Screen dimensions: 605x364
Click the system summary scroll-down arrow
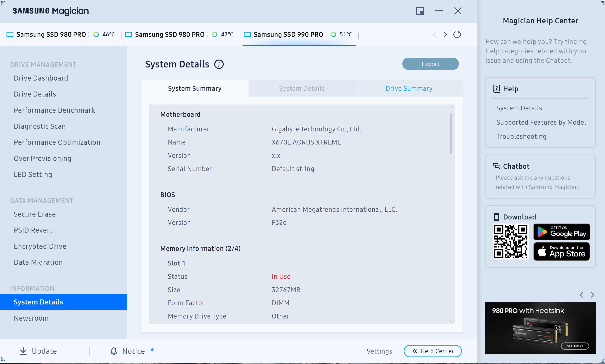pyautogui.click(x=451, y=321)
